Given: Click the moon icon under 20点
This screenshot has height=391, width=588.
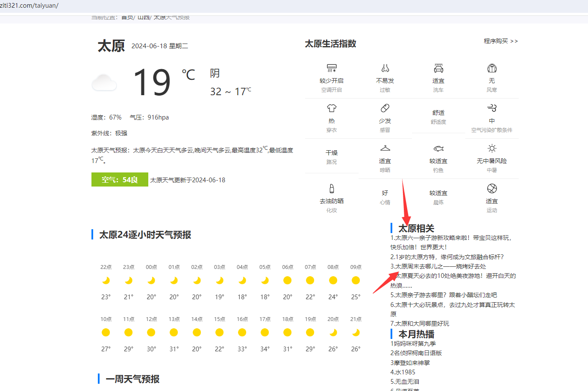Looking at the screenshot, I should click(x=333, y=333).
